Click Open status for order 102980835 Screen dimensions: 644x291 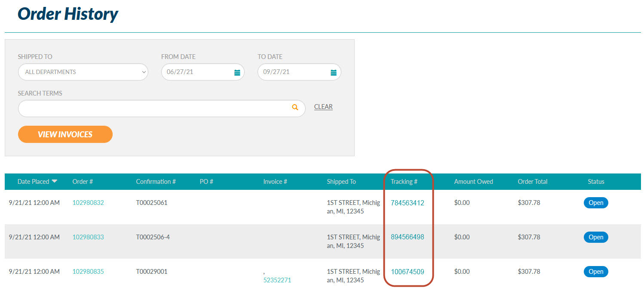point(596,272)
